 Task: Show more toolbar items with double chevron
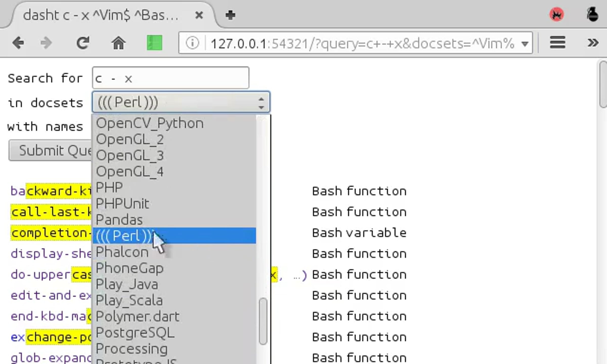point(593,42)
